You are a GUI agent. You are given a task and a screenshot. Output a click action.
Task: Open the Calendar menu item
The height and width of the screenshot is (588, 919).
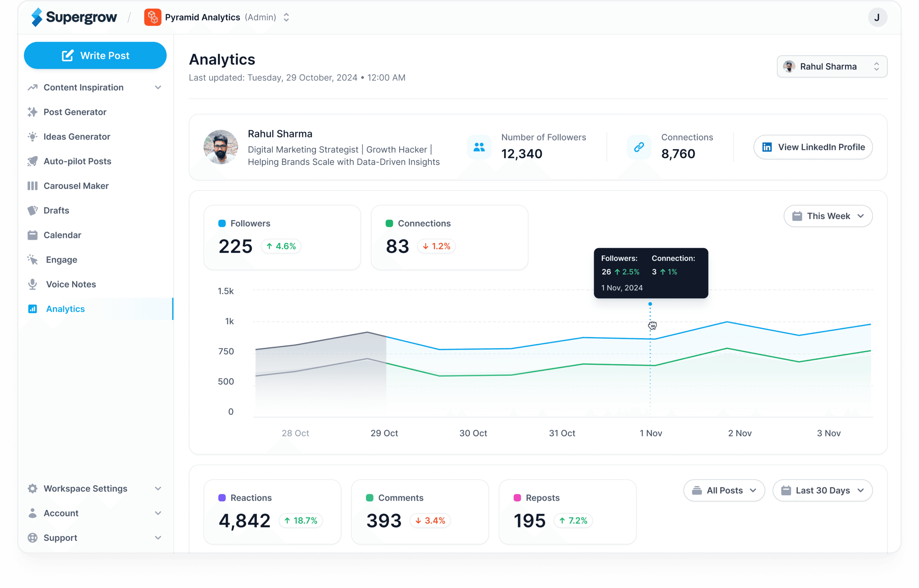(62, 235)
